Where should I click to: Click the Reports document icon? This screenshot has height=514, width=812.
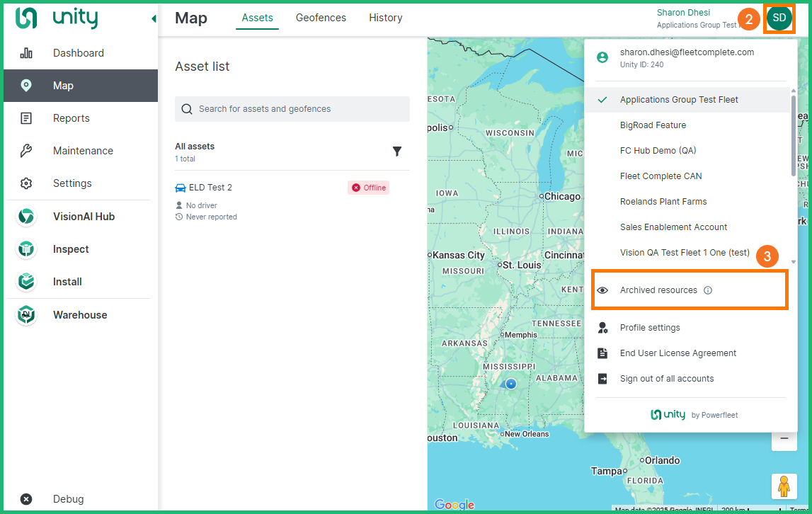pyautogui.click(x=26, y=118)
